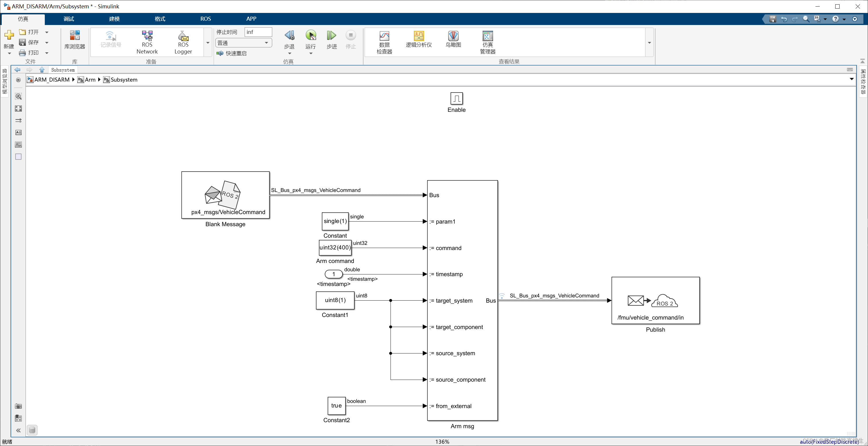Image resolution: width=868 pixels, height=446 pixels.
Task: Click the Fast Restart (快速重启) toggle
Action: click(x=231, y=53)
